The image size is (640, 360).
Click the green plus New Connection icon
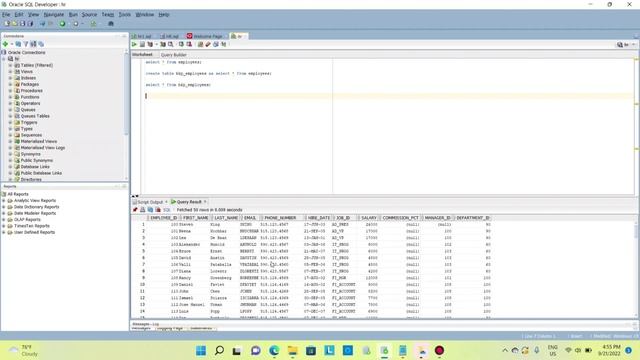point(5,44)
